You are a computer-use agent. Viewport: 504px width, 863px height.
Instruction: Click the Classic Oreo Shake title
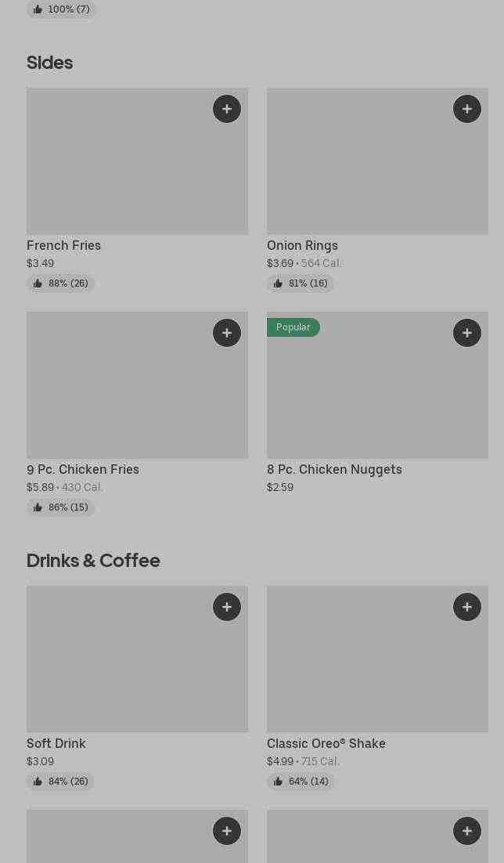326,743
